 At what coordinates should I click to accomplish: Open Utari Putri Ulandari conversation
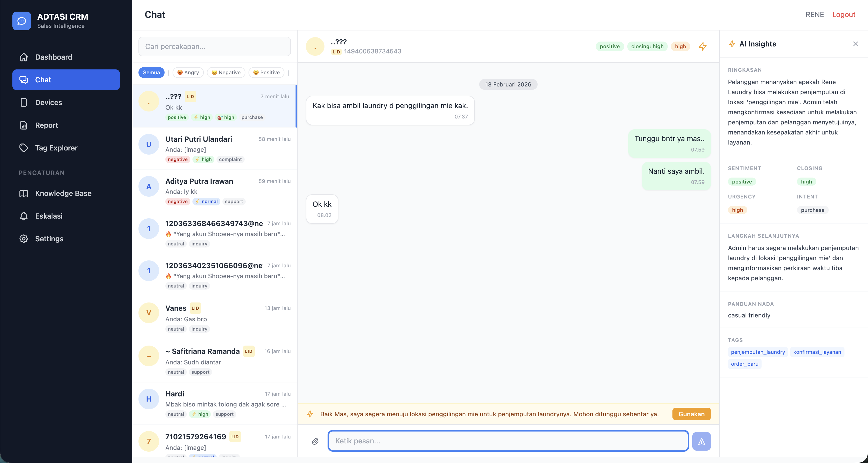214,148
